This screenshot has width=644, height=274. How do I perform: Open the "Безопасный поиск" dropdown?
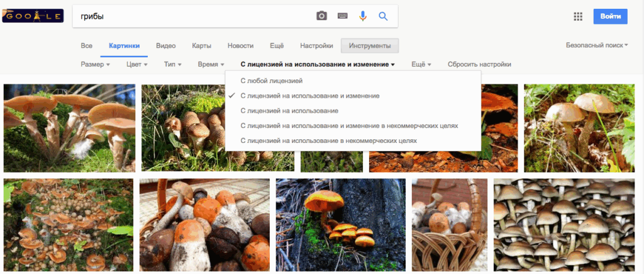(597, 45)
